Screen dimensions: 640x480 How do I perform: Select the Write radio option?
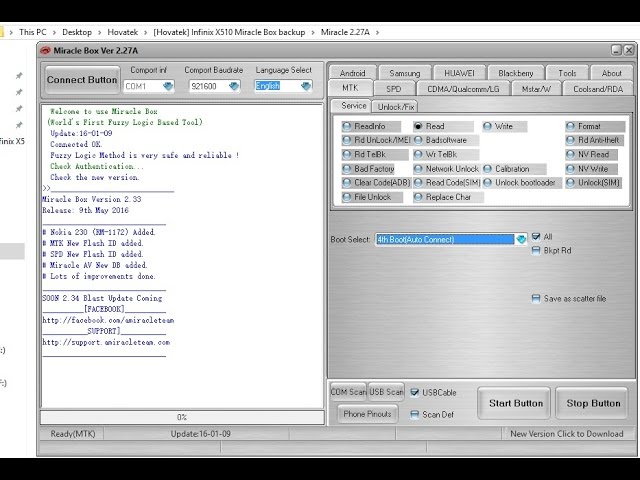click(x=487, y=126)
